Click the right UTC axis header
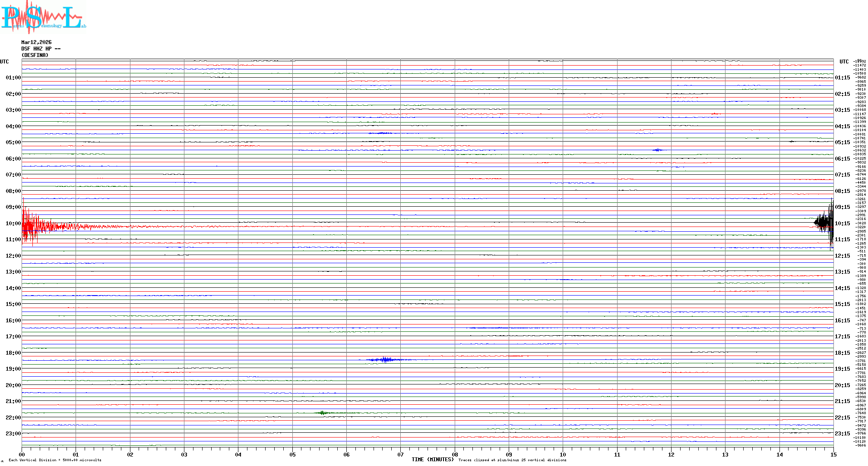This screenshot has height=466, width=868. pos(844,62)
